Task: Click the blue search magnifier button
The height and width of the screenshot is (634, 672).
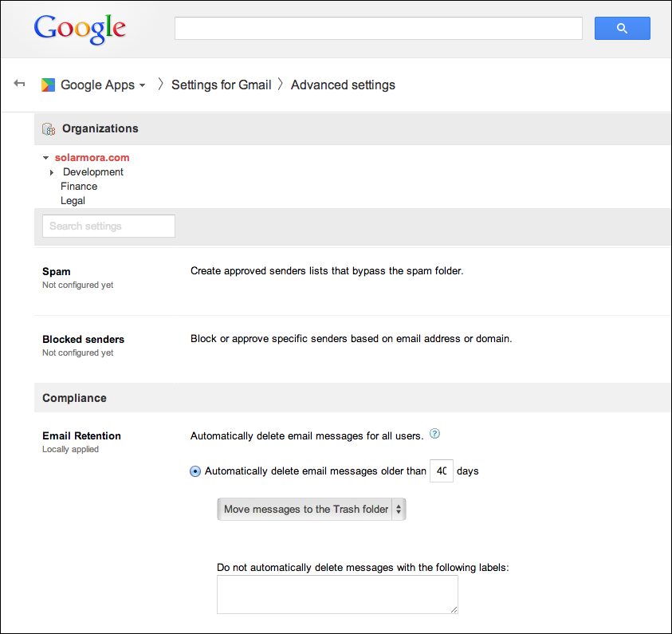Action: [x=622, y=28]
